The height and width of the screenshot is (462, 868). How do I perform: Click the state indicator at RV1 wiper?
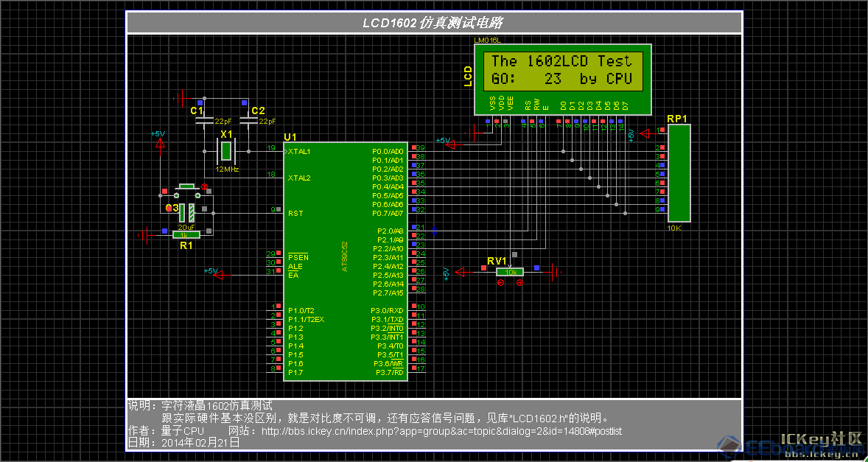[515, 254]
